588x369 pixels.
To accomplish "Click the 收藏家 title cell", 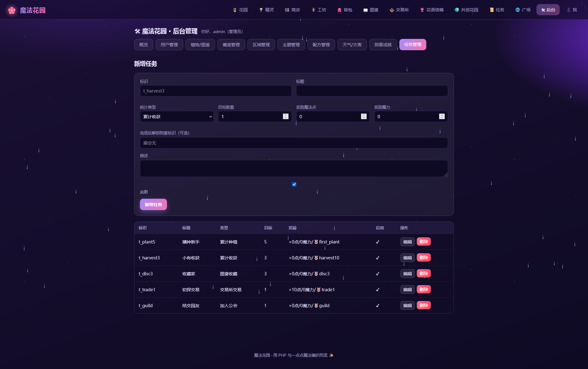I will click(189, 274).
